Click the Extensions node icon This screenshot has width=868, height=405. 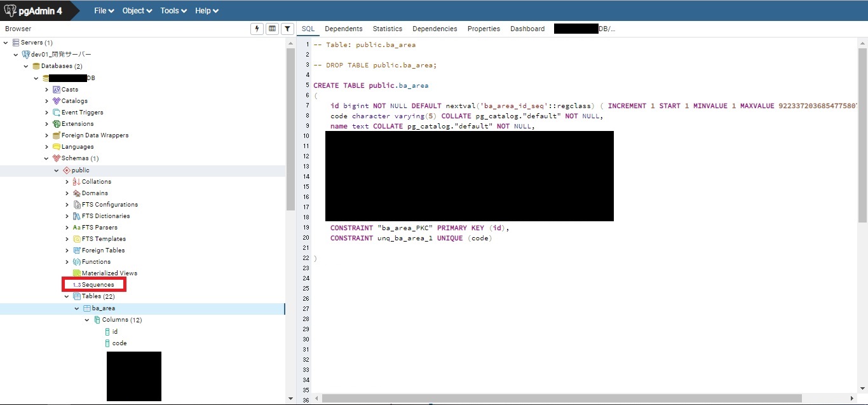coord(57,124)
